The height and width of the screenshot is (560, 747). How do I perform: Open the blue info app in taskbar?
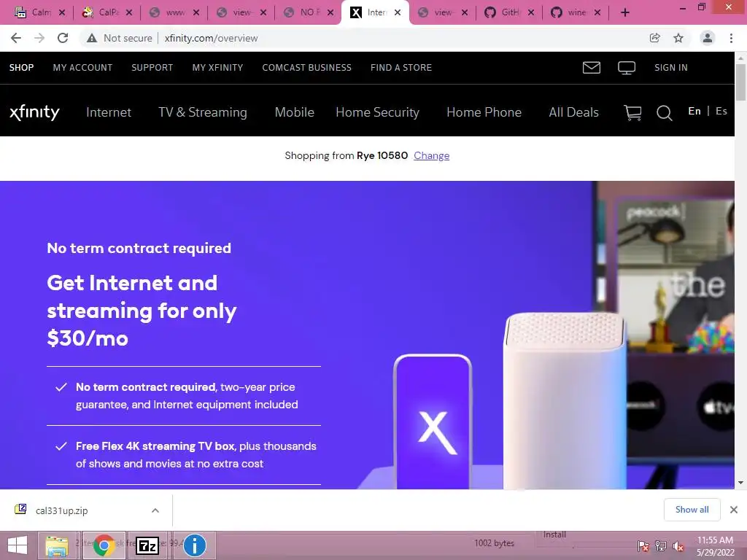pos(194,545)
